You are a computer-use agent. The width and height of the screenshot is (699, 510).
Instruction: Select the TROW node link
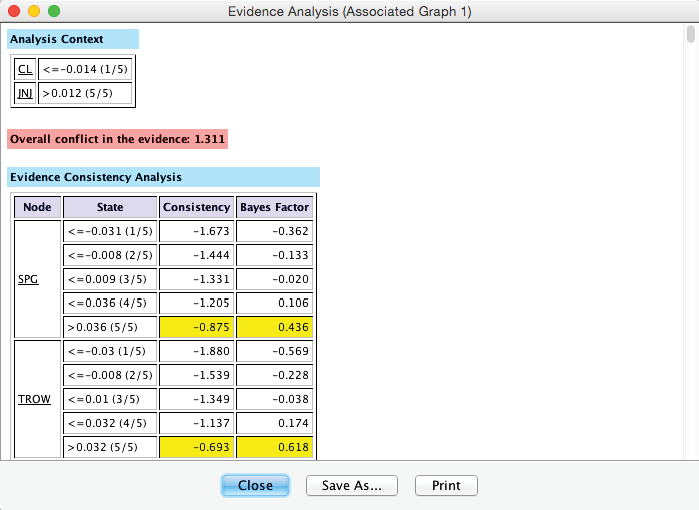coord(32,399)
